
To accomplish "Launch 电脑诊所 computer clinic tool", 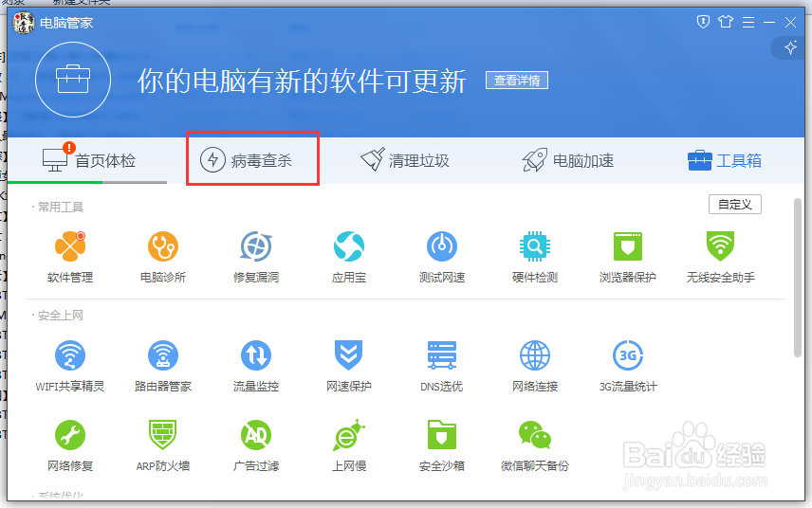I will pyautogui.click(x=163, y=257).
